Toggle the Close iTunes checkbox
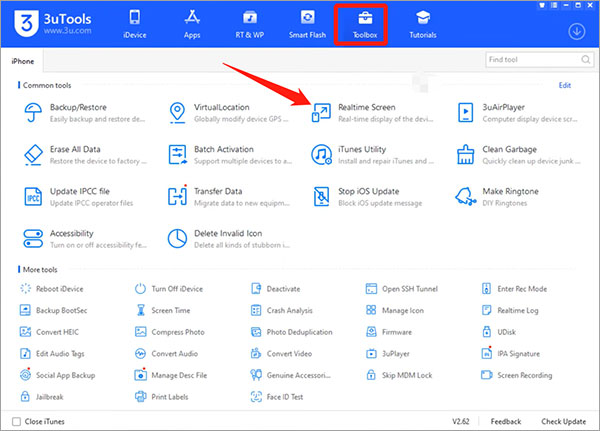This screenshot has height=431, width=600. tap(16, 422)
